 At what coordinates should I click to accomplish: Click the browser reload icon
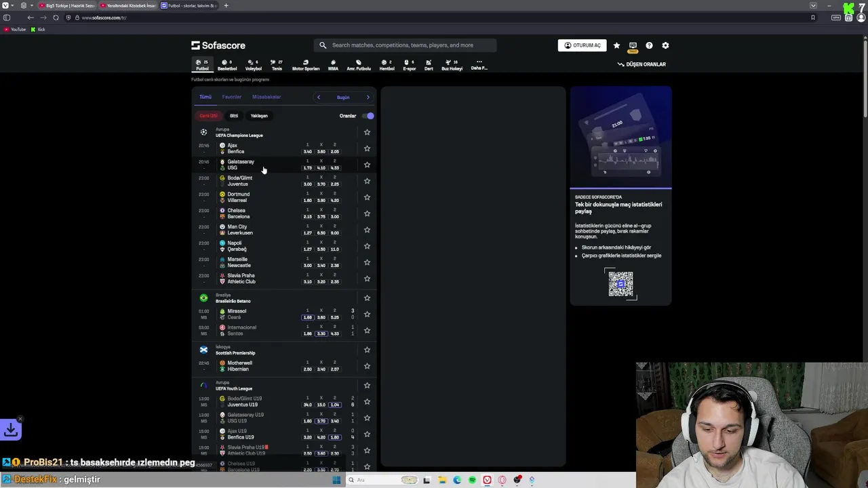click(56, 18)
